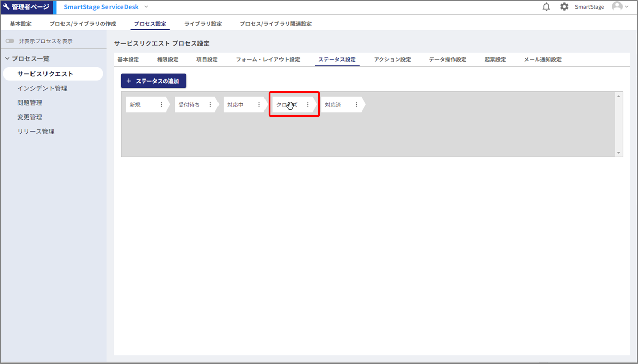Open three-dot menu for 対応中 status
Viewport: 638px width, 364px height.
click(259, 105)
